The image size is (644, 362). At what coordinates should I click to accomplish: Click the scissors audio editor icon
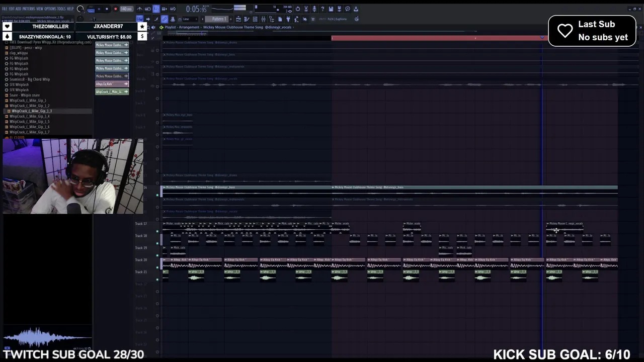click(306, 9)
